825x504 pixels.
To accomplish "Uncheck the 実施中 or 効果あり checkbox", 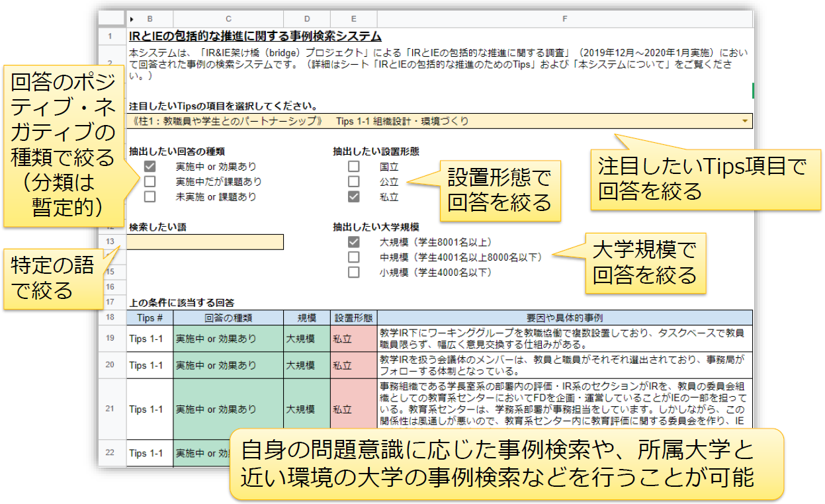I will tap(150, 167).
